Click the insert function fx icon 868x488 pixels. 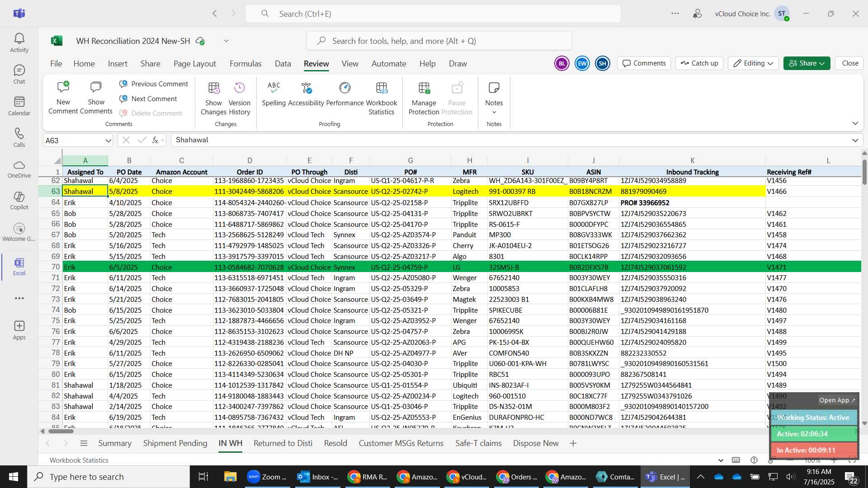[x=155, y=140]
